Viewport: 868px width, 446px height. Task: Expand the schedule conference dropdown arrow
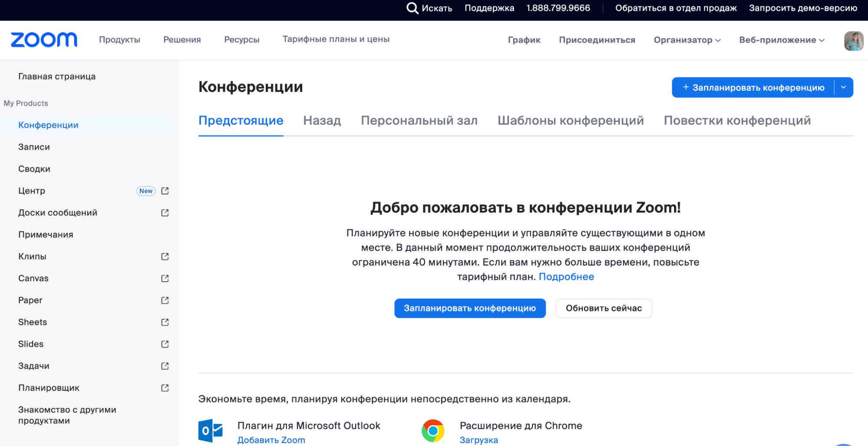[x=843, y=87]
